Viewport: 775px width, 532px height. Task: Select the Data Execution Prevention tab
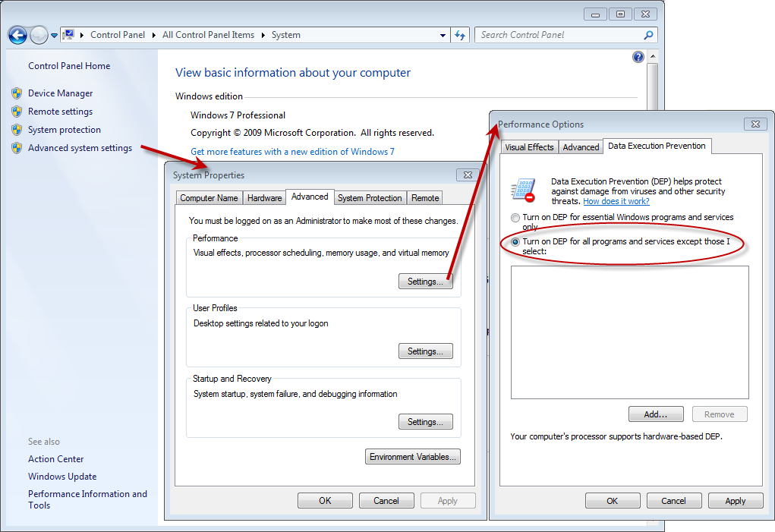657,146
